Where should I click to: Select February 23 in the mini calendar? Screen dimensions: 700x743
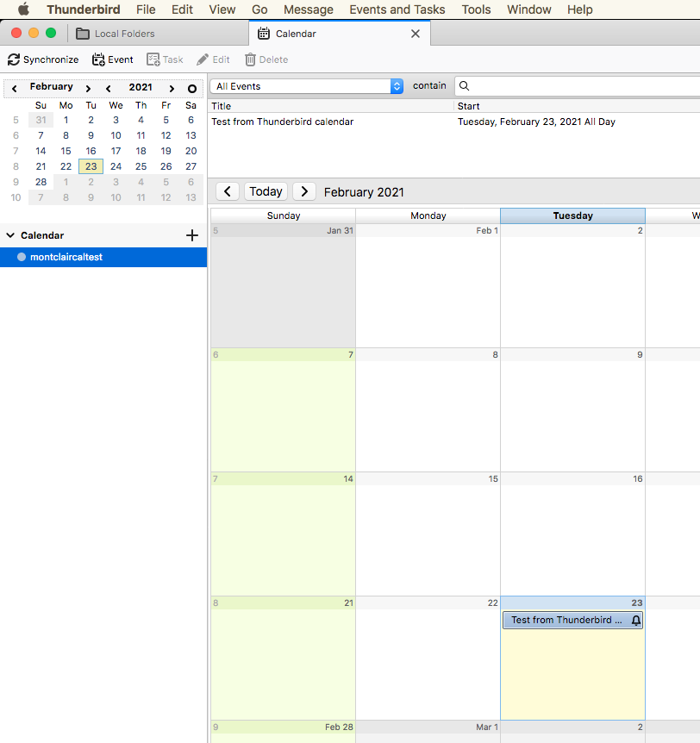click(91, 166)
